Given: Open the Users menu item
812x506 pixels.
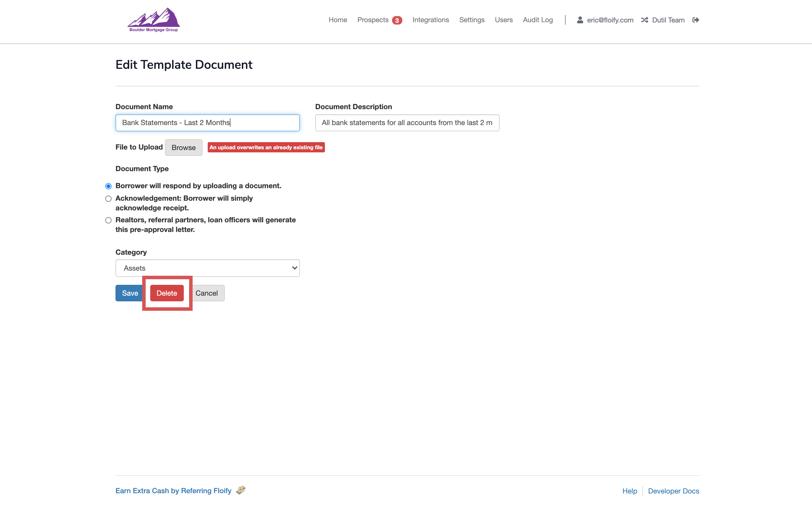Looking at the screenshot, I should pos(504,20).
